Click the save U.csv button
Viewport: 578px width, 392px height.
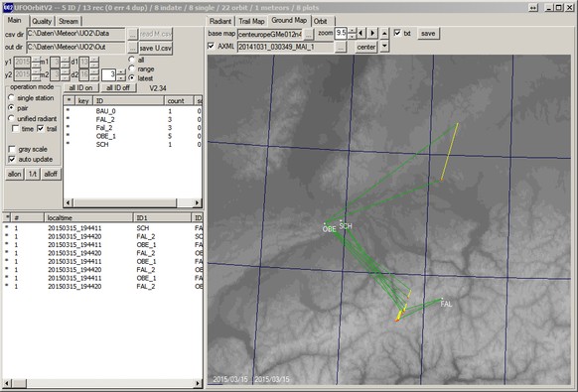pos(156,48)
